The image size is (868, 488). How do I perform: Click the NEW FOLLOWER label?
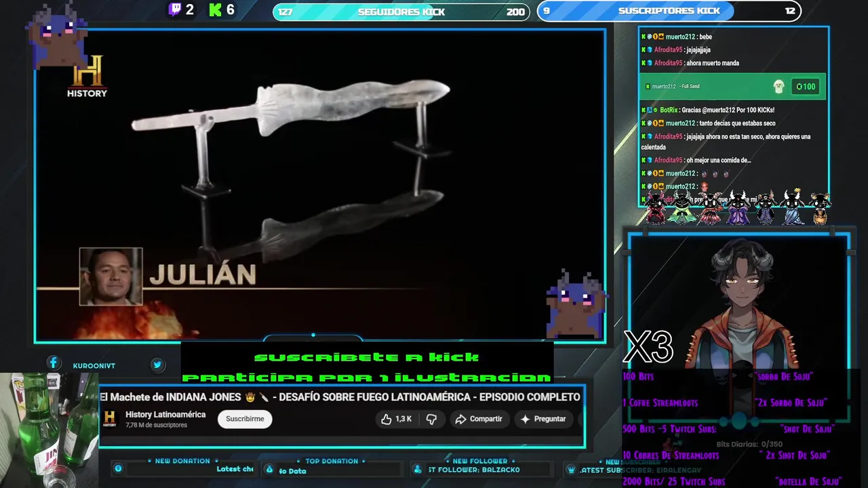(x=480, y=461)
